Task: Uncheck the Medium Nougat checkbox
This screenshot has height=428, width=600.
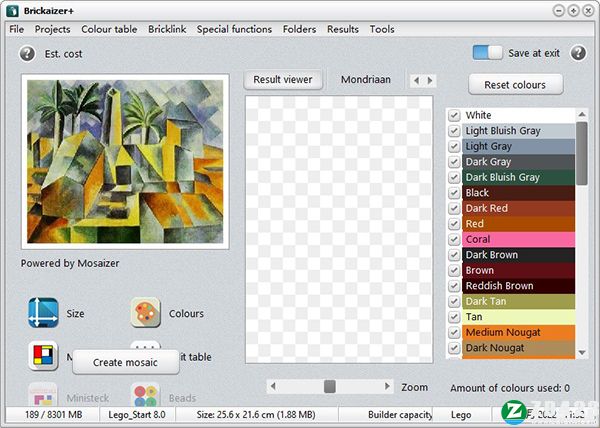Action: click(454, 332)
